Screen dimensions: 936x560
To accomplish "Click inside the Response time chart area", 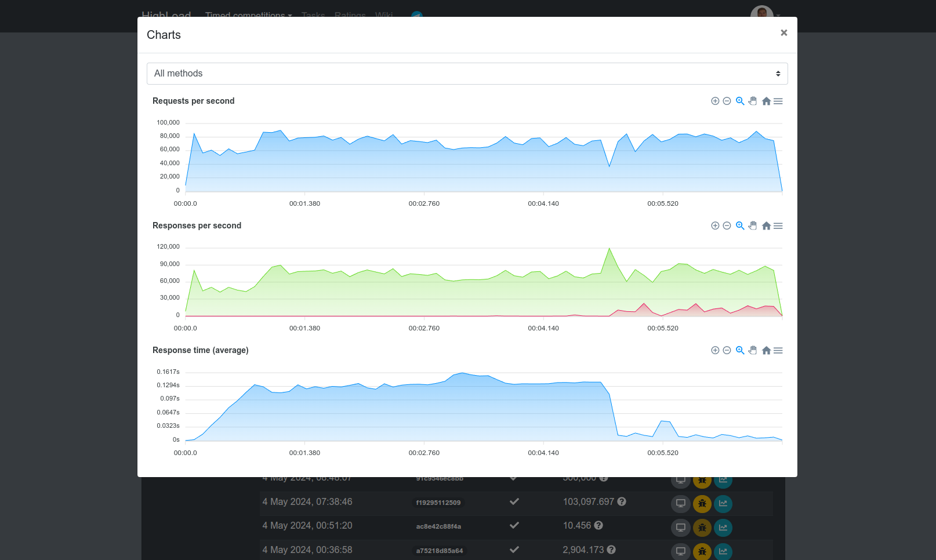I will pos(484,406).
